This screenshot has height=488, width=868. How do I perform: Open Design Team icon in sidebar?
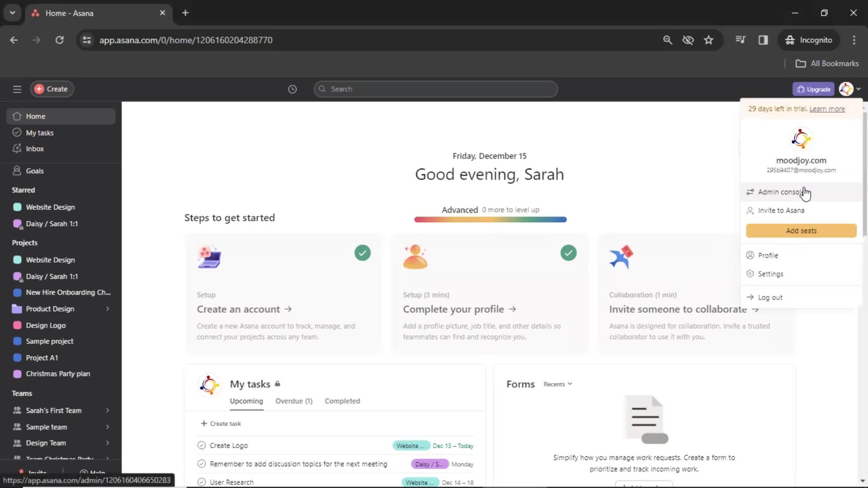[17, 443]
